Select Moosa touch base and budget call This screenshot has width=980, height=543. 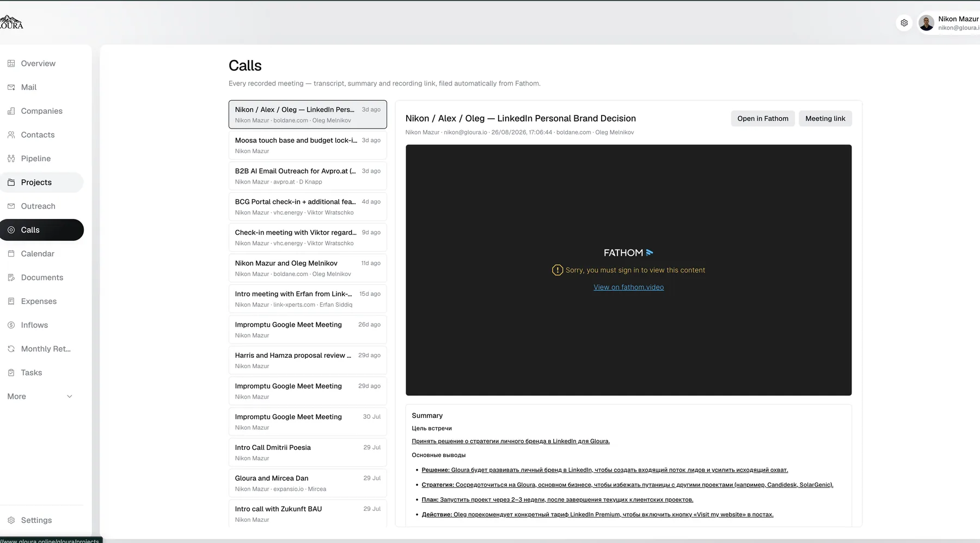pos(308,145)
